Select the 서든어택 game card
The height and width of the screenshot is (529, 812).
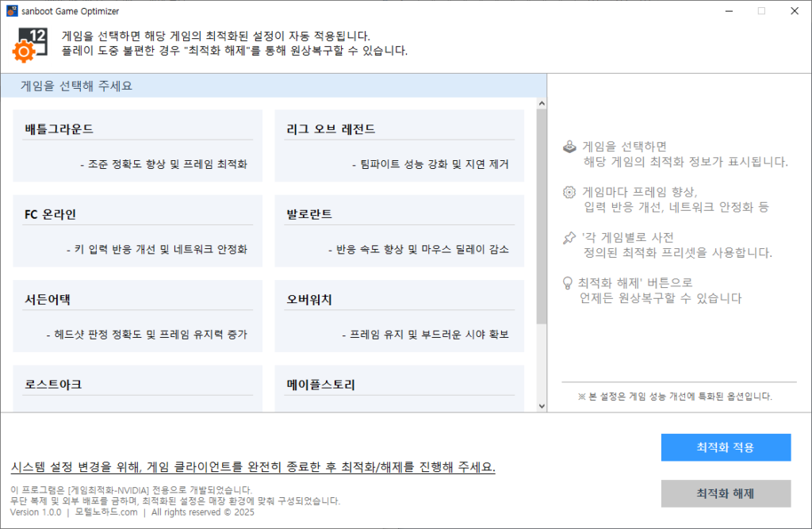click(138, 316)
